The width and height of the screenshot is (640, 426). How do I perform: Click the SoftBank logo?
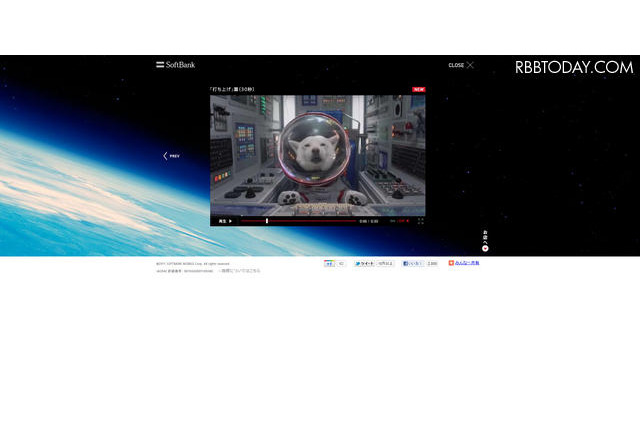[x=176, y=64]
